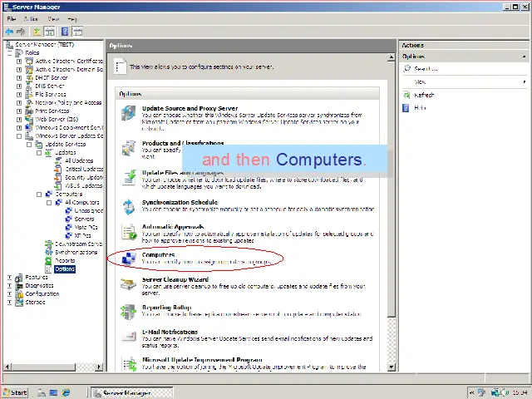
Task: Open the Computers option icon
Action: [x=129, y=259]
